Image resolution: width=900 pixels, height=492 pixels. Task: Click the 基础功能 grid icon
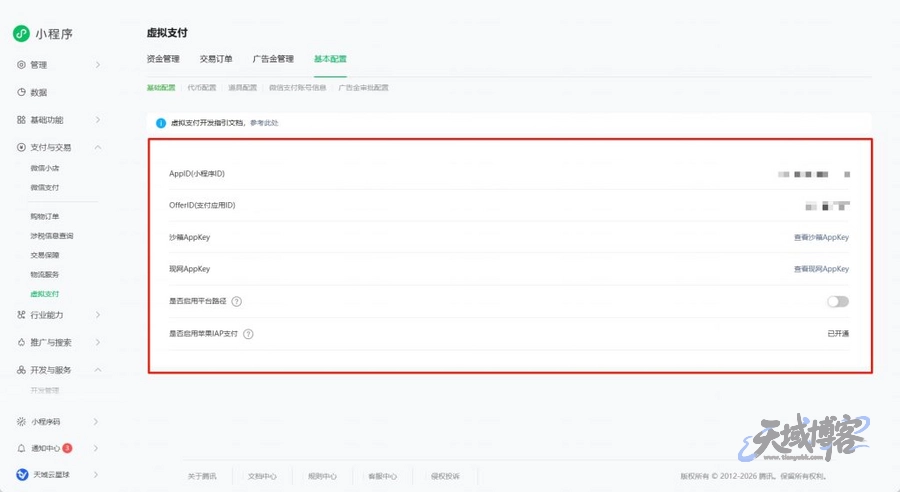tap(21, 119)
